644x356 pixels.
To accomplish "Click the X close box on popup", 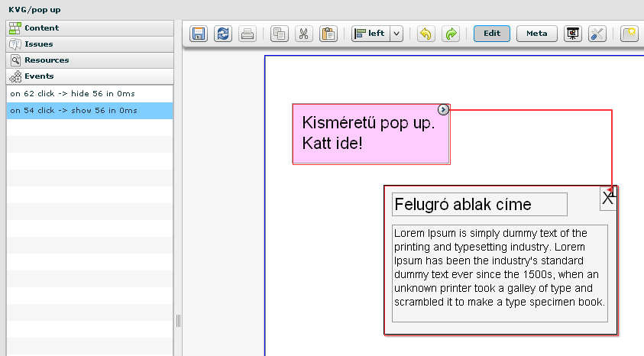I will click(608, 199).
